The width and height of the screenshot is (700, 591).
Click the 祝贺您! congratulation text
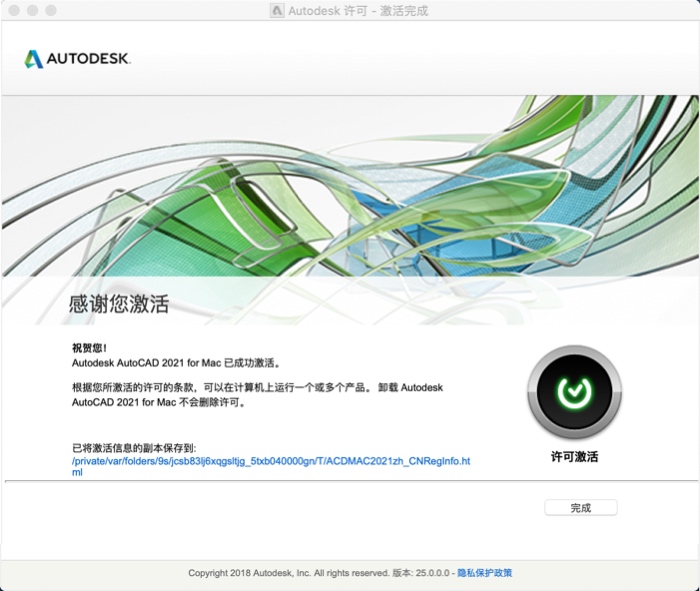[x=89, y=348]
